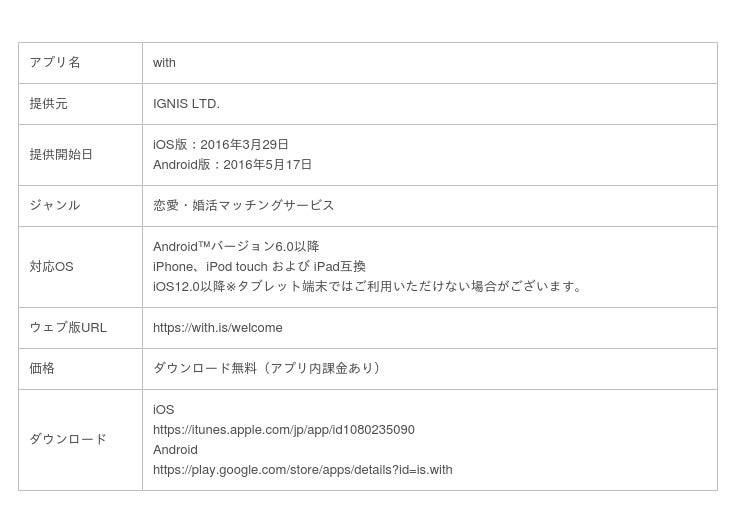
Task: Select the app name value 'with'
Action: pyautogui.click(x=164, y=63)
